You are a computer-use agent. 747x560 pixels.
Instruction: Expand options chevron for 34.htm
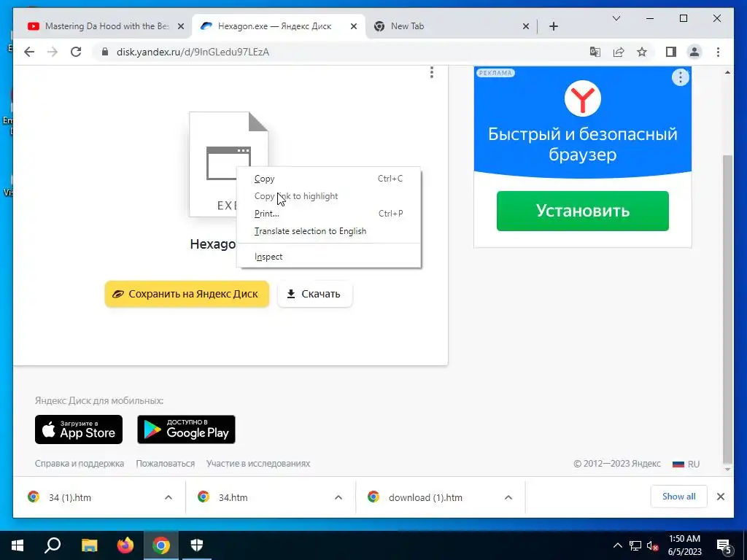click(x=338, y=497)
